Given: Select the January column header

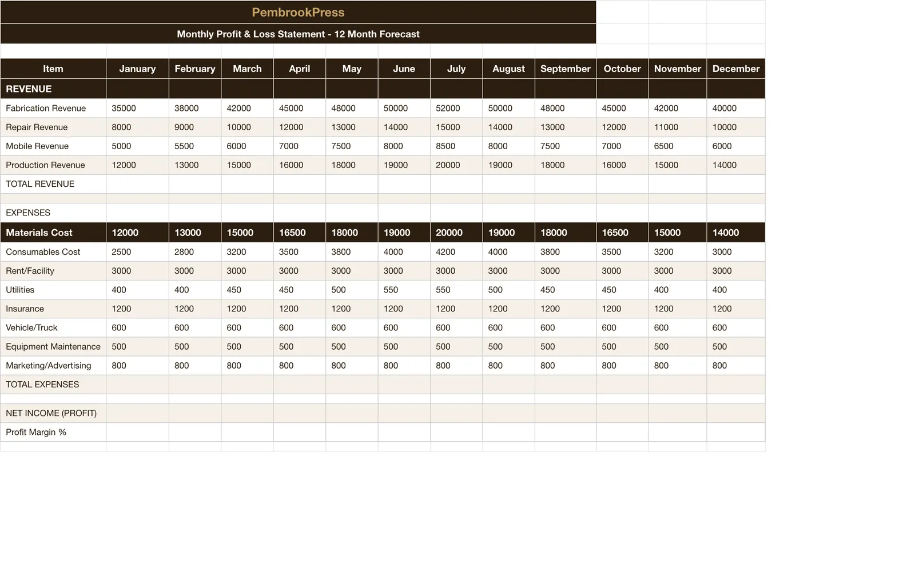Looking at the screenshot, I should coord(137,69).
